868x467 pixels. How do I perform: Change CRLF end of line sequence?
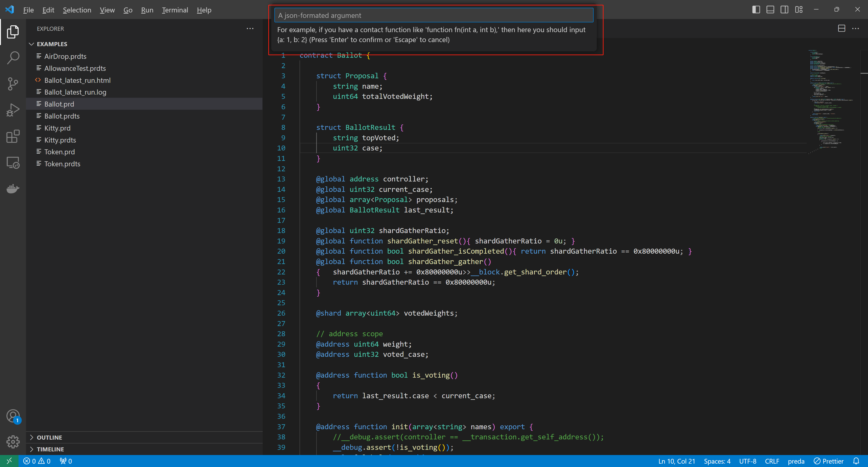click(x=772, y=461)
